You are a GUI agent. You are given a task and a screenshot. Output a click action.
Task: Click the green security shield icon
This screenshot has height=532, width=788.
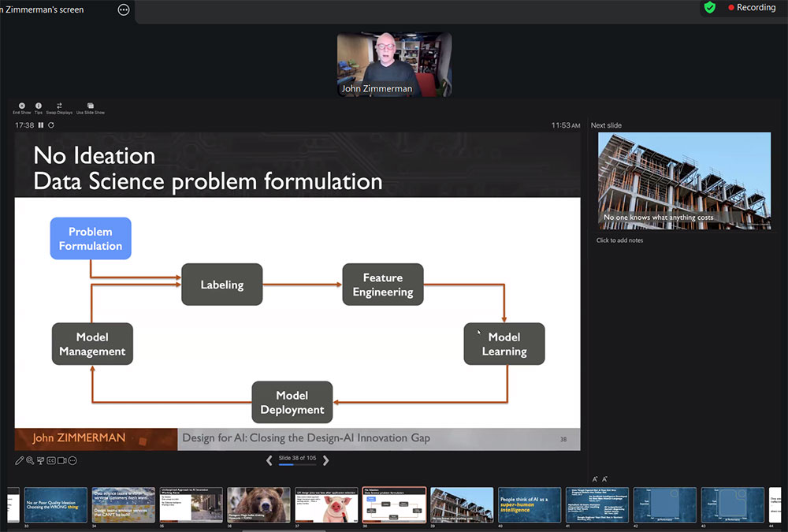tap(709, 7)
